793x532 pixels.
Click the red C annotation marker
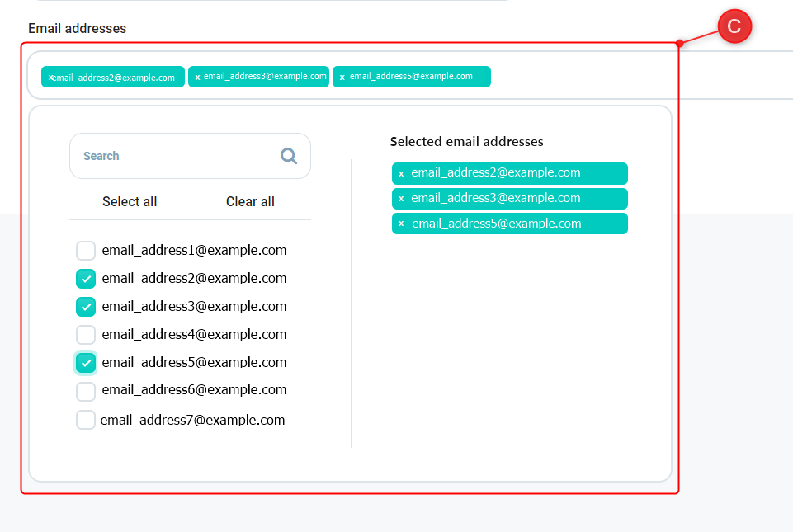(734, 27)
